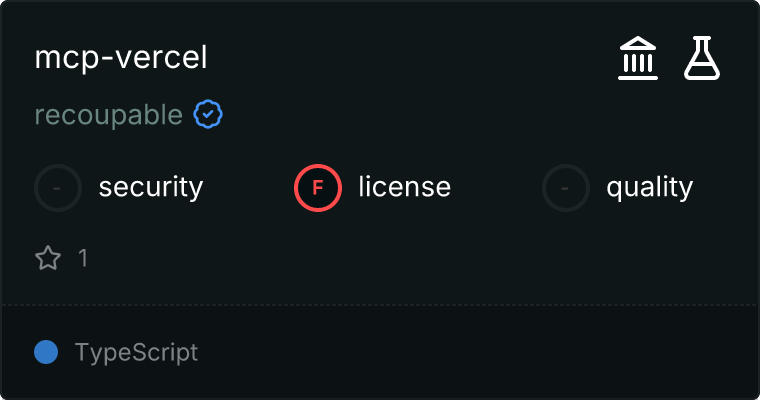Open the mcp-vercel title link
760x400 pixels.
(x=121, y=58)
